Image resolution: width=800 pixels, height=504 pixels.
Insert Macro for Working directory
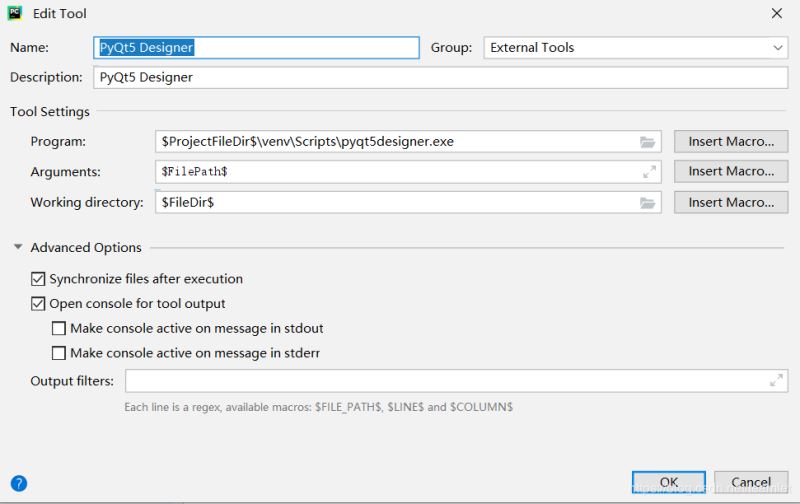(x=731, y=203)
